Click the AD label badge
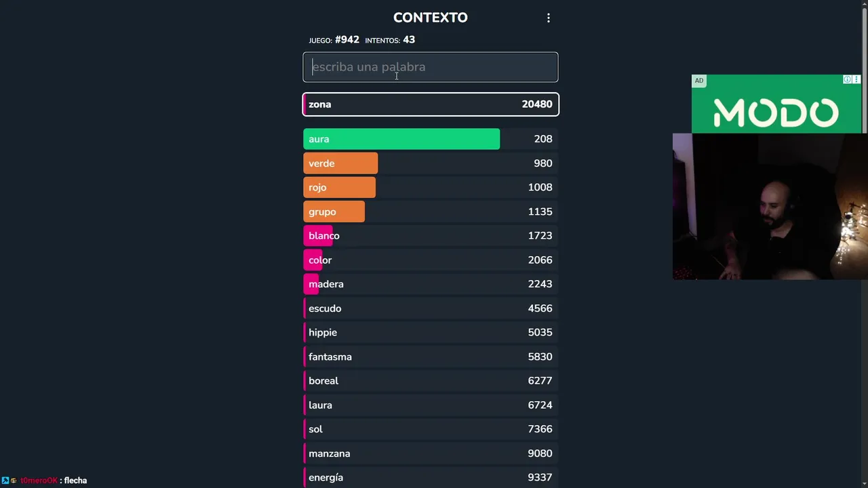This screenshot has height=488, width=868. (698, 81)
